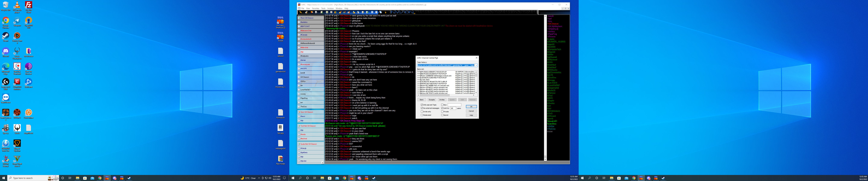
Task: Enable the Private checkbox
Action: 442,112
